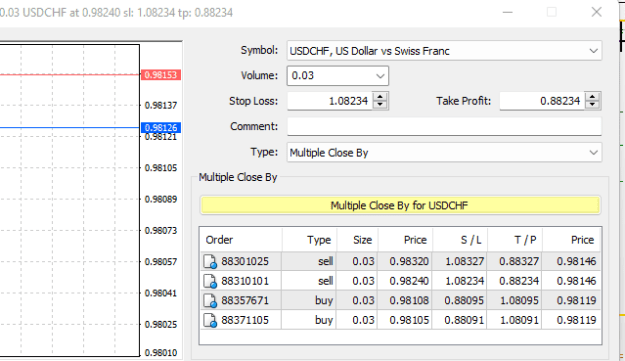This screenshot has height=361, width=625.
Task: Sort by the Order column header
Action: click(241, 240)
